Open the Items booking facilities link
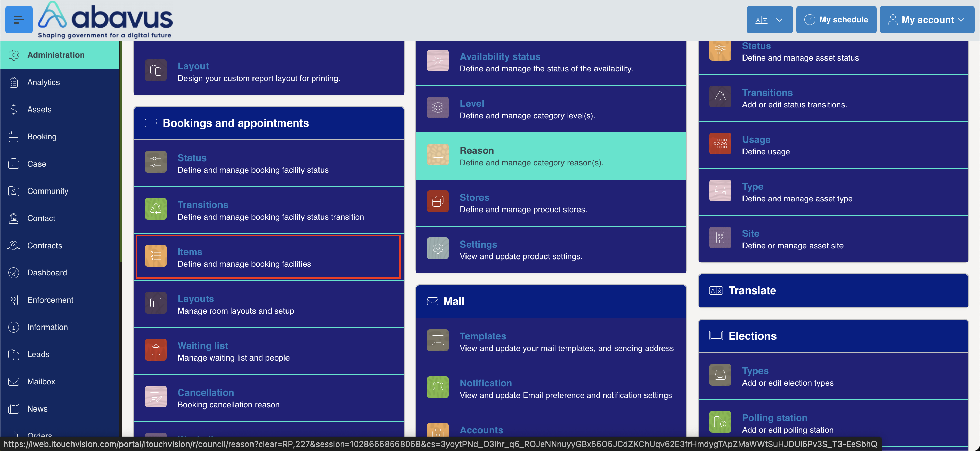This screenshot has height=451, width=980. click(x=190, y=252)
